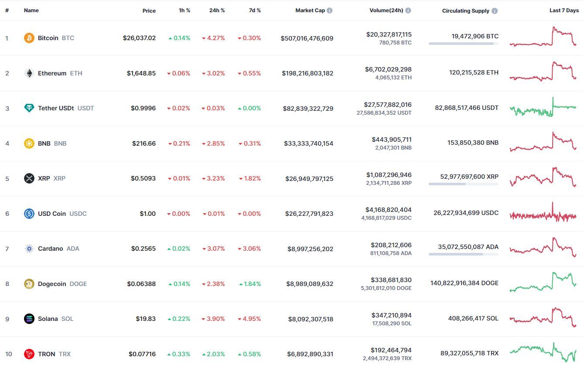
Task: Click the Tether USDt logo icon
Action: (29, 108)
